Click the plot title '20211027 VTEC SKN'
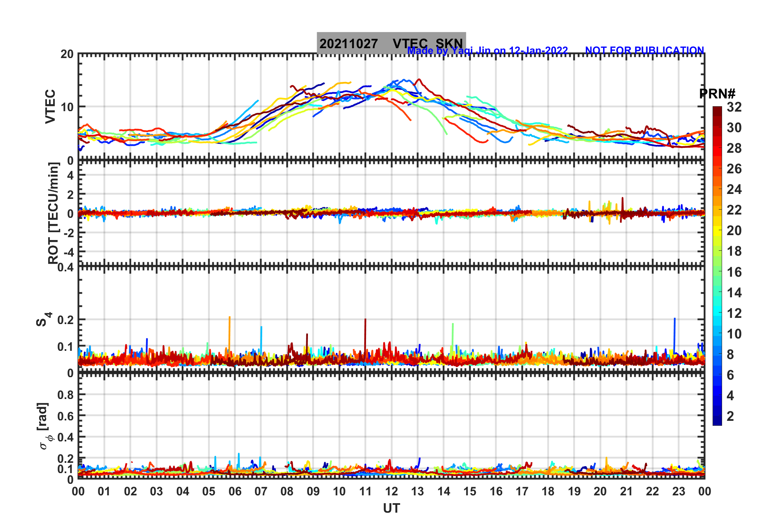Screen dimensions: 783x532 click(x=391, y=43)
